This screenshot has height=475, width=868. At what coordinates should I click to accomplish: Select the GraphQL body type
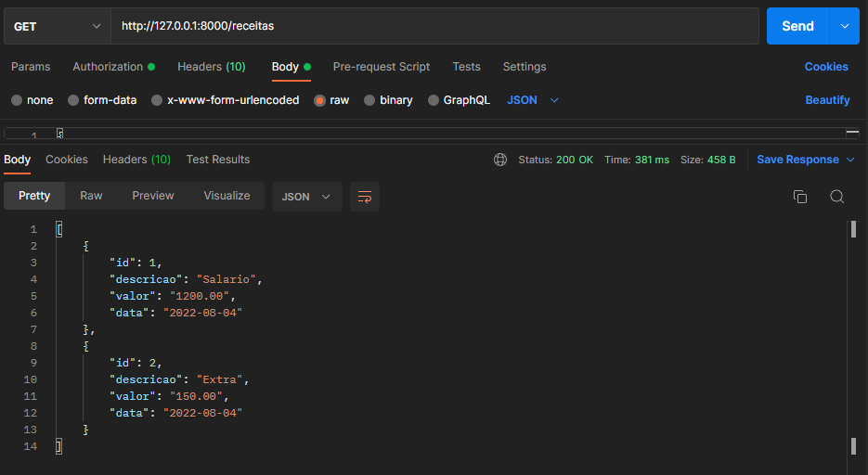(x=459, y=100)
